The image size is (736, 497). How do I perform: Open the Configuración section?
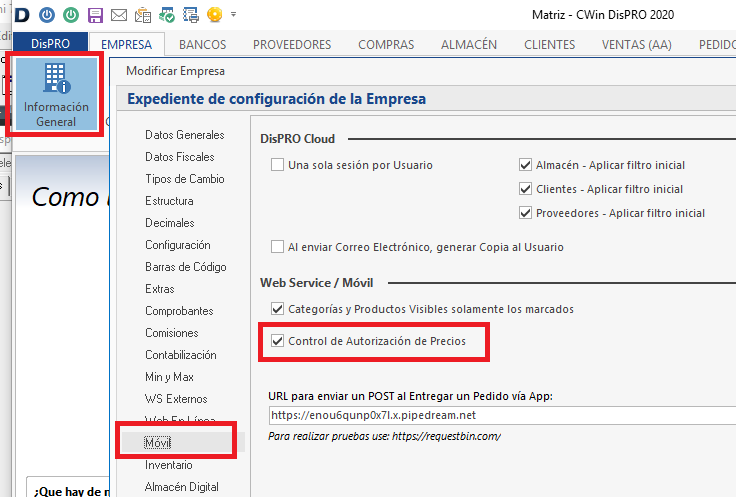178,245
